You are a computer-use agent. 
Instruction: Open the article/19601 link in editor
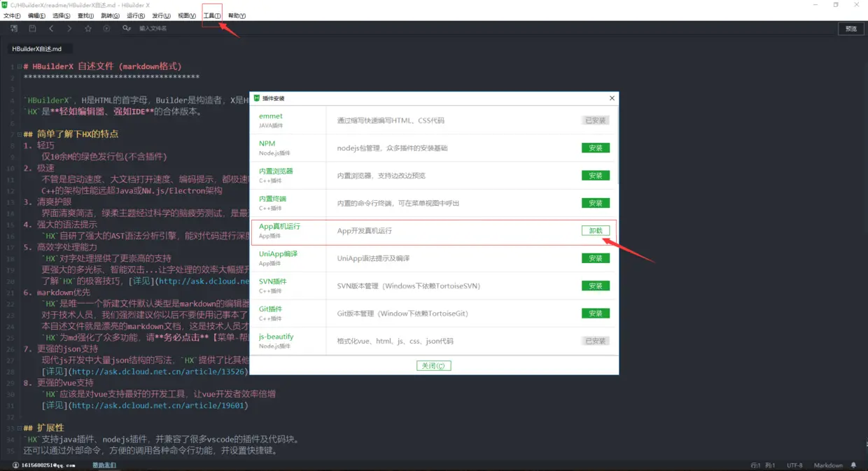[159, 405]
